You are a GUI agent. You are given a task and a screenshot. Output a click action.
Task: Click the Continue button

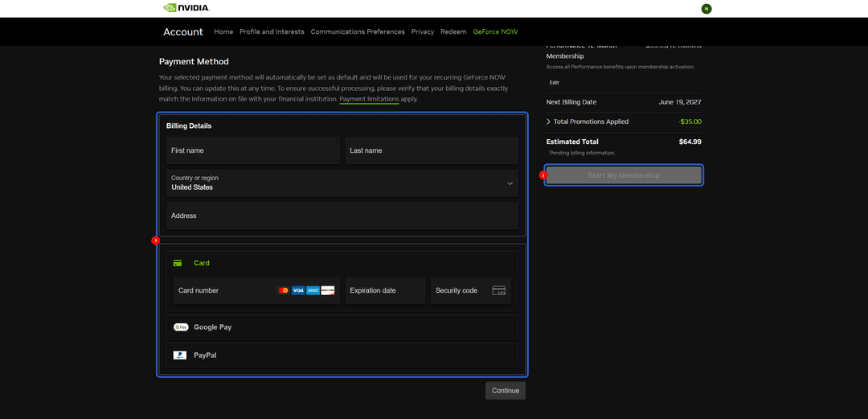click(506, 390)
